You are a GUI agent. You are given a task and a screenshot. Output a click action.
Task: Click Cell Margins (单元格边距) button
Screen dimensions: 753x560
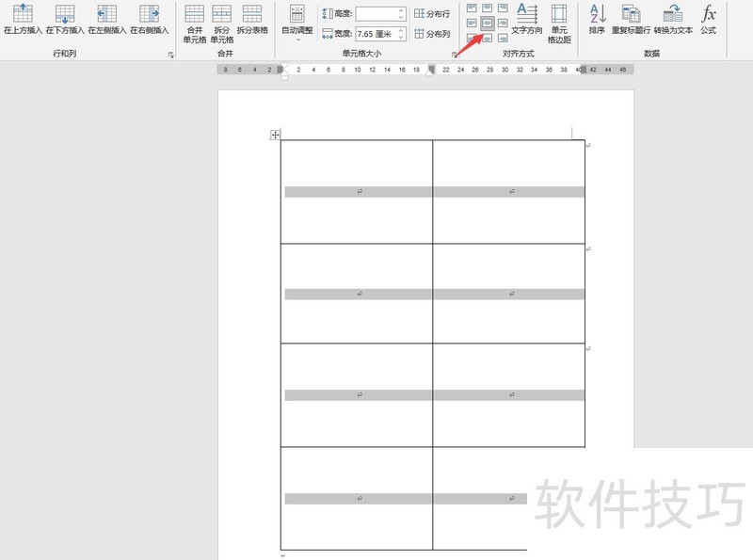559,24
